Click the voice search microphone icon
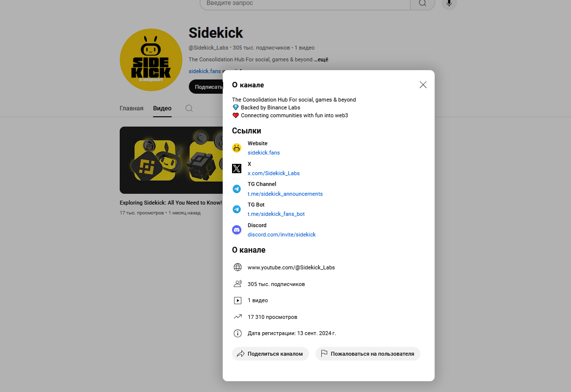The width and height of the screenshot is (571, 392). coord(449,3)
